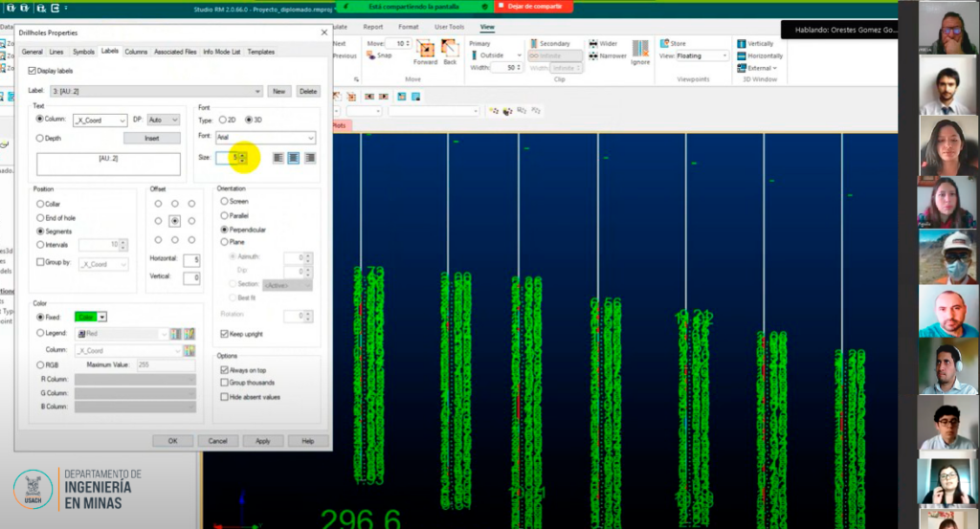The height and width of the screenshot is (529, 980).
Task: Open the Format ribbon tab
Action: tap(408, 27)
